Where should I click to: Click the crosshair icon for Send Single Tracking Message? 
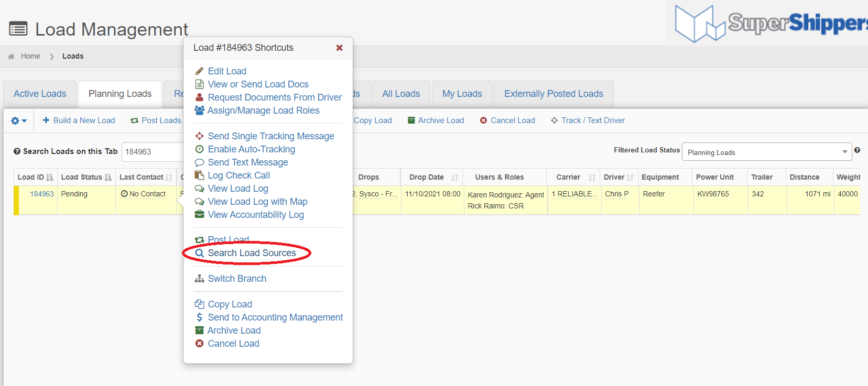(x=199, y=136)
